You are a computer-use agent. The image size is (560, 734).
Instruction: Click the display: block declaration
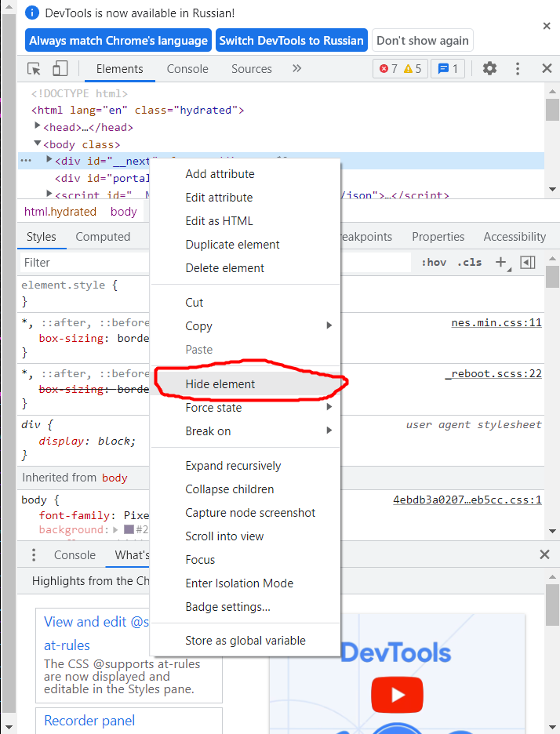point(87,441)
